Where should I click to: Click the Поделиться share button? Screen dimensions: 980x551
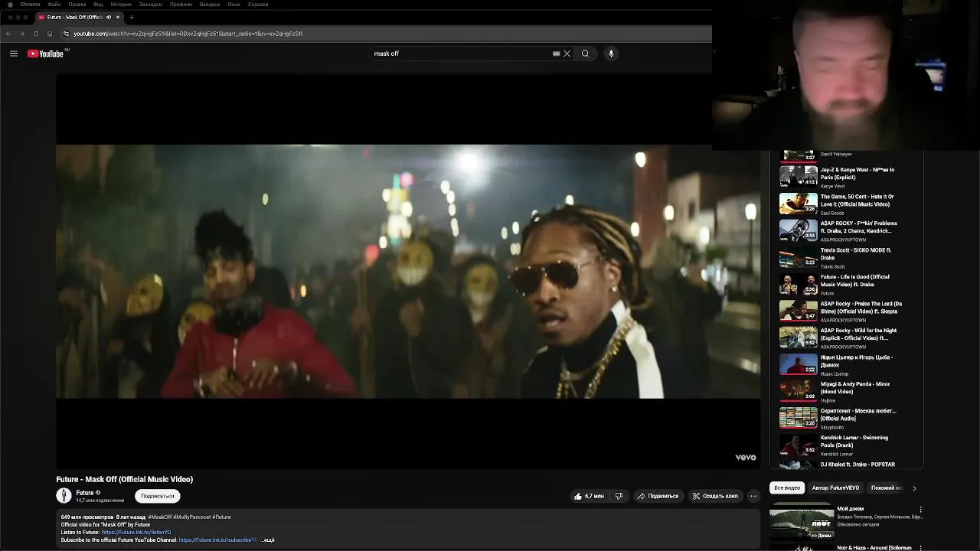coord(658,496)
